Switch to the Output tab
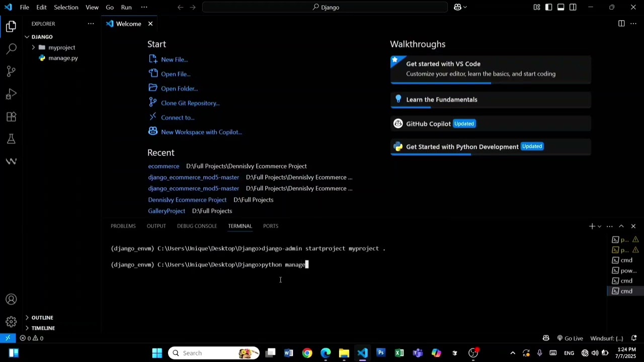Screen dimensions: 644x362 point(156,226)
